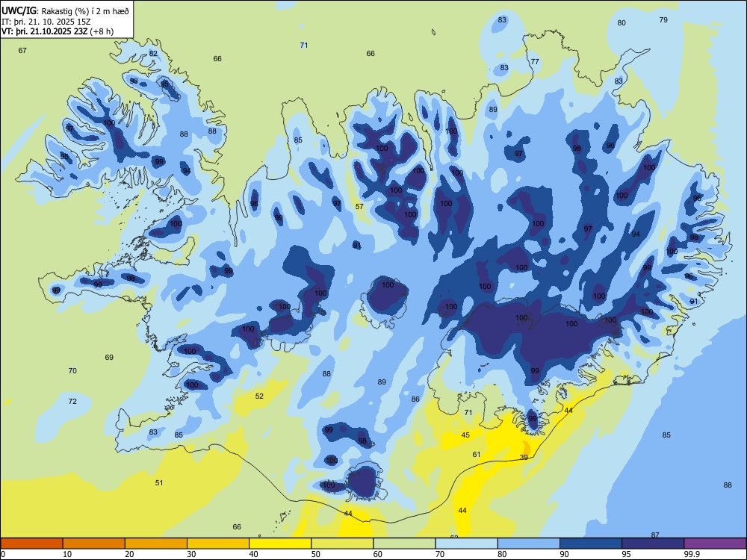Image resolution: width=747 pixels, height=560 pixels.
Task: Click the '51' value in the southwest ocean
Action: 159,483
